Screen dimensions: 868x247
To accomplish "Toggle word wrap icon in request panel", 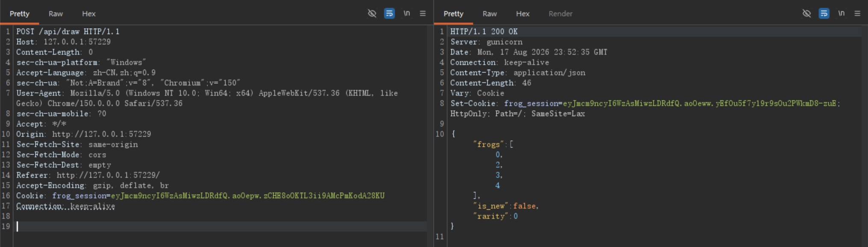I will 389,14.
